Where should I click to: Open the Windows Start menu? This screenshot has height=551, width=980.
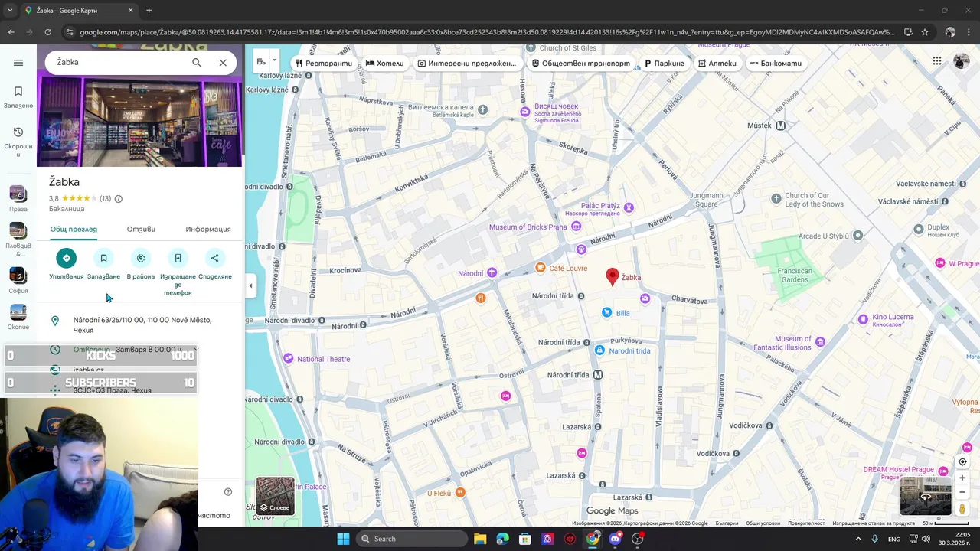point(343,539)
